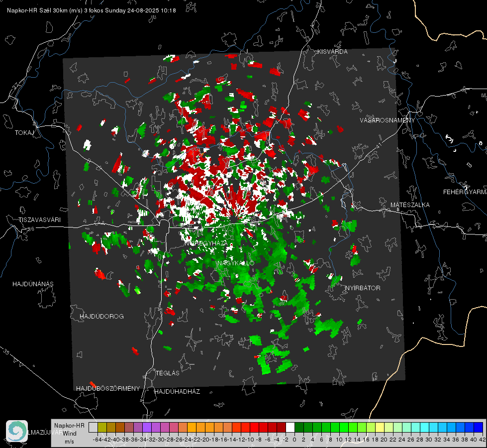Click the legend value label -64

click(x=97, y=440)
